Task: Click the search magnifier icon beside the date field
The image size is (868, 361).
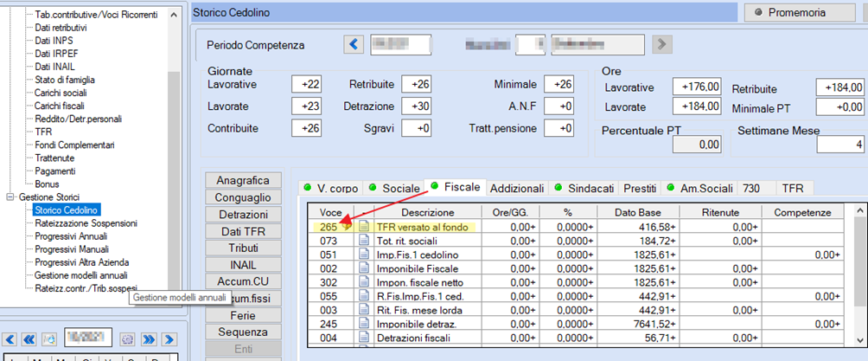Action: [x=49, y=338]
